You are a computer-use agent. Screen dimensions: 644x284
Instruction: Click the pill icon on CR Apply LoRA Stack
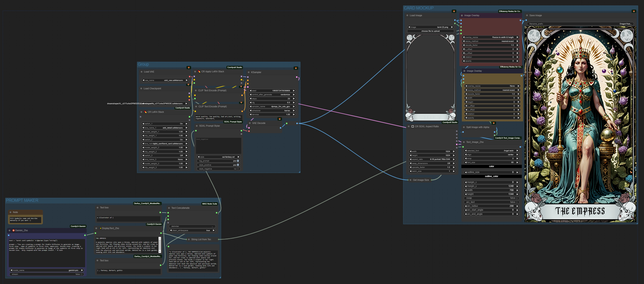pos(199,71)
